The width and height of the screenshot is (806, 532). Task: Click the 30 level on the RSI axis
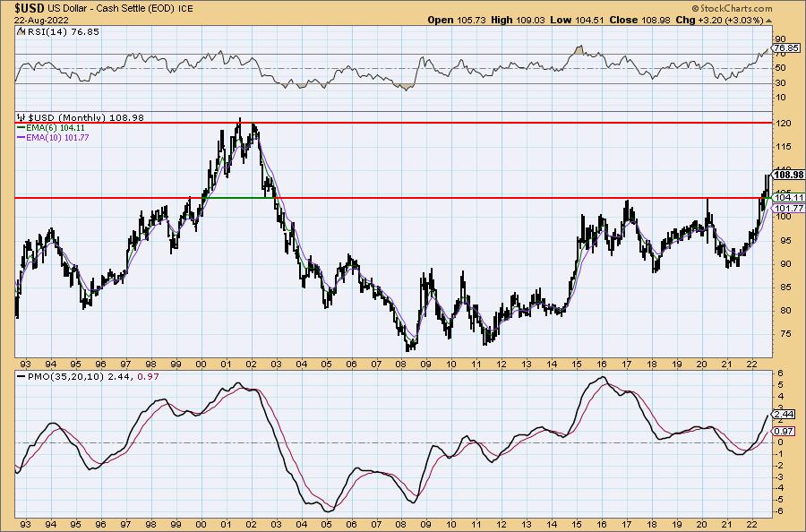[x=780, y=82]
